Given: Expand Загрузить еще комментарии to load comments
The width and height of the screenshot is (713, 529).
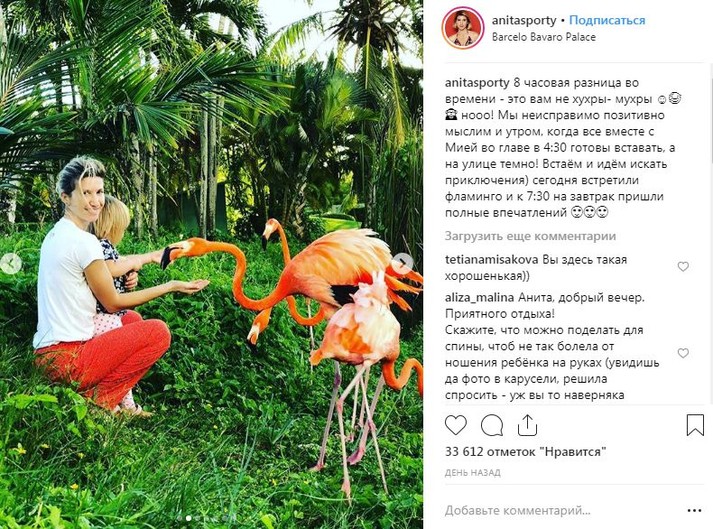Looking at the screenshot, I should (530, 236).
